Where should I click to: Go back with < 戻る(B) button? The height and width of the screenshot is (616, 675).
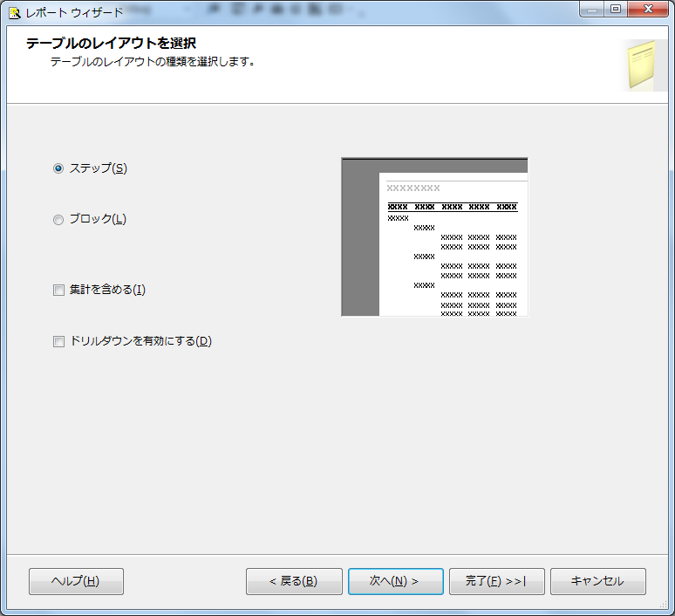point(294,581)
